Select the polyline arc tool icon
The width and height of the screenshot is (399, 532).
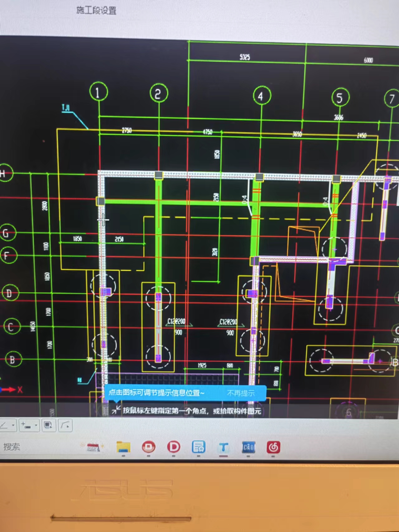coord(65,425)
